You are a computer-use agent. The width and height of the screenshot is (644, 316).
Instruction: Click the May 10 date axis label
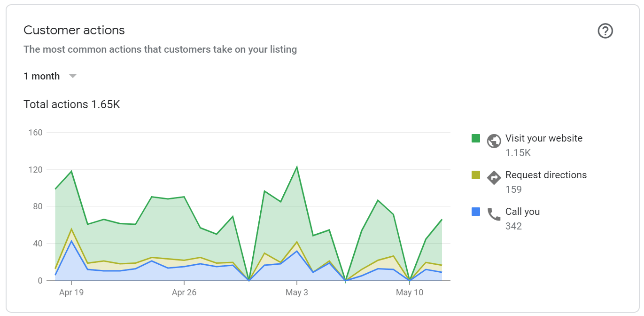pos(410,292)
